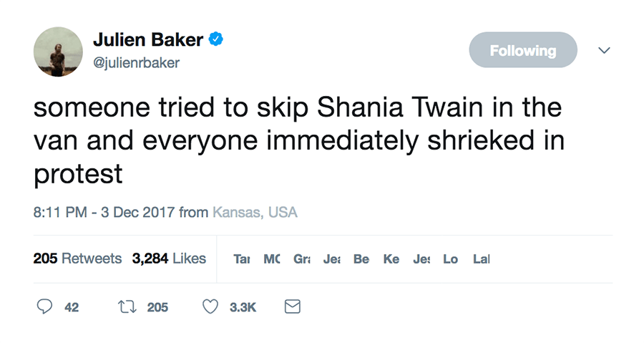Expand the tweet options chevron
The width and height of the screenshot is (644, 343).
[605, 50]
